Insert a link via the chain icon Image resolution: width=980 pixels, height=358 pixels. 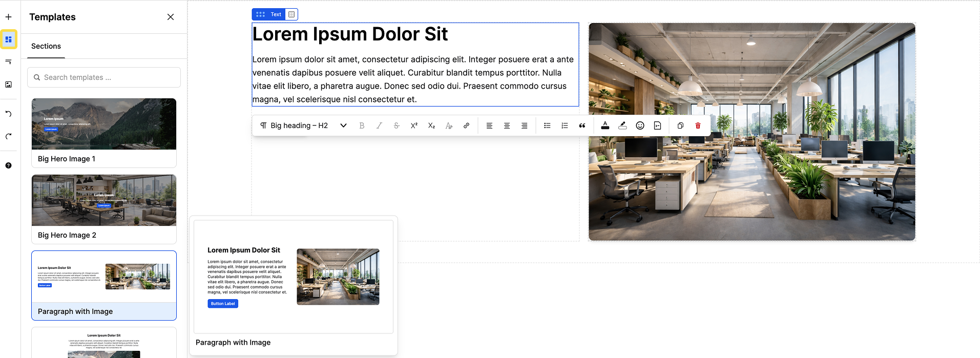tap(466, 125)
